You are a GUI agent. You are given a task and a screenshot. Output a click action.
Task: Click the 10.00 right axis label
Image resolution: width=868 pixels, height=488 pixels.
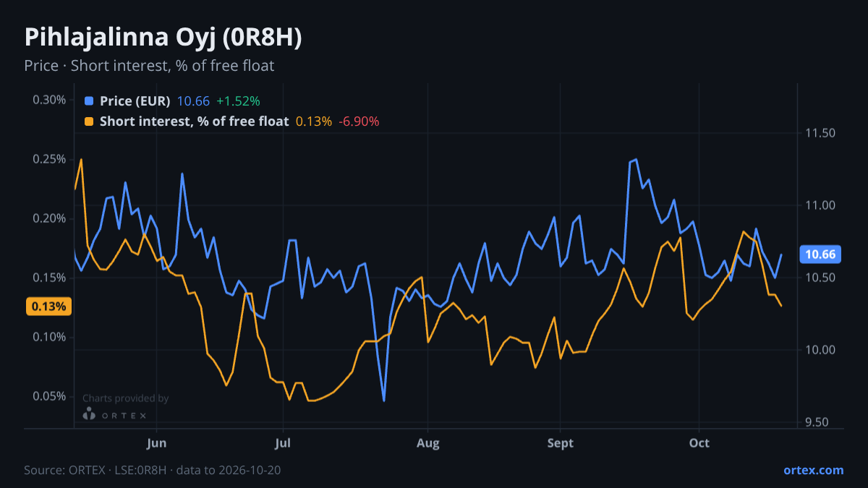[819, 350]
